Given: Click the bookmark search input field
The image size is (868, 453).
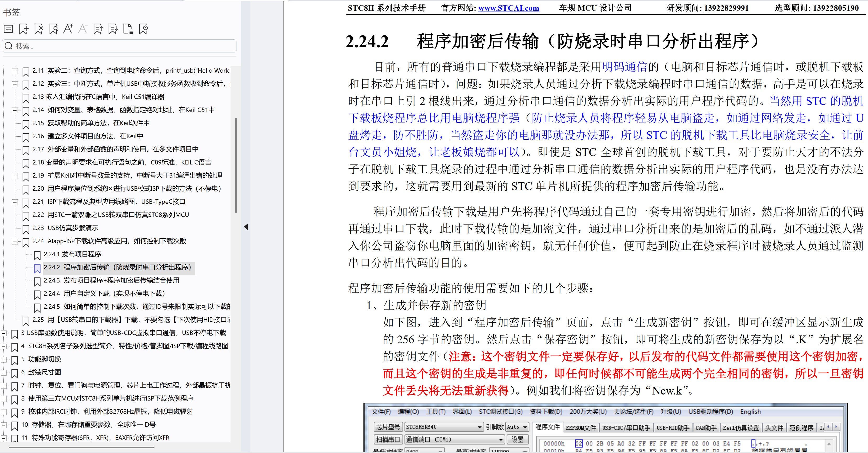Looking at the screenshot, I should (x=120, y=46).
